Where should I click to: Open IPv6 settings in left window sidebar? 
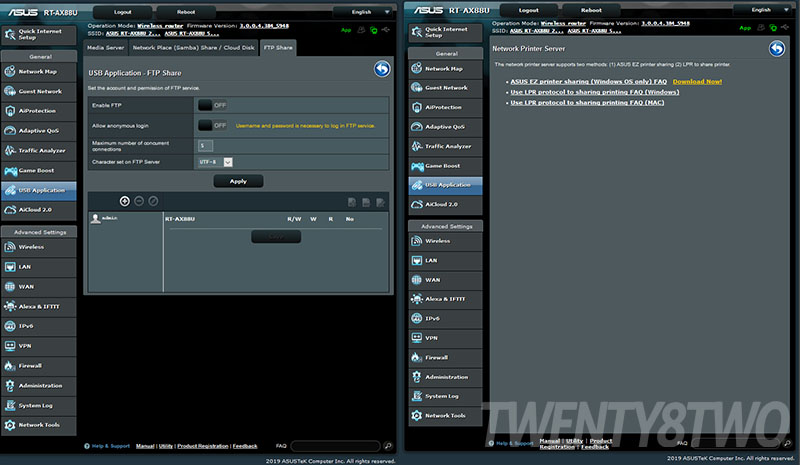pyautogui.click(x=39, y=326)
